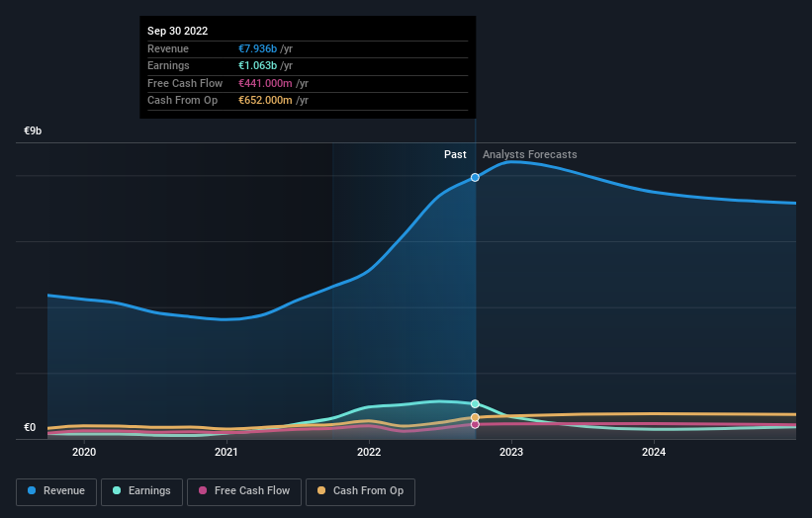Viewport: 812px width, 518px height.
Task: Click the Sep 30 2022 tooltip date
Action: 178,31
